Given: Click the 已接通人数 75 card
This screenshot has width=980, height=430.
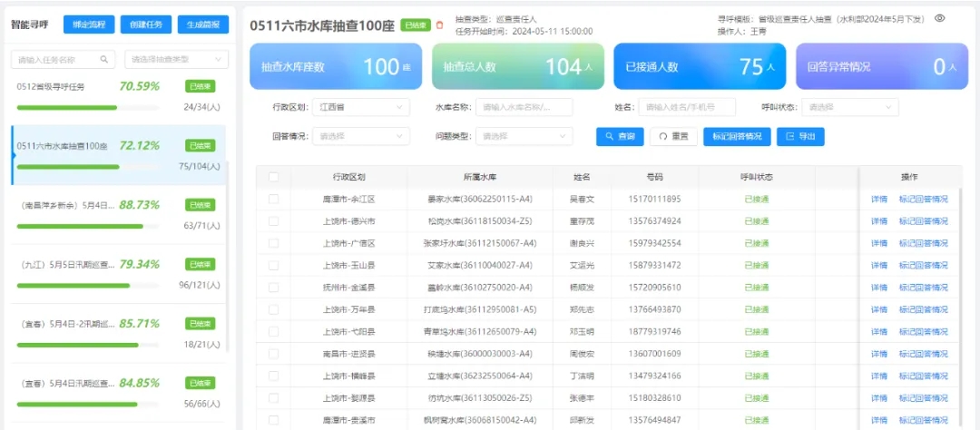Looking at the screenshot, I should [700, 66].
